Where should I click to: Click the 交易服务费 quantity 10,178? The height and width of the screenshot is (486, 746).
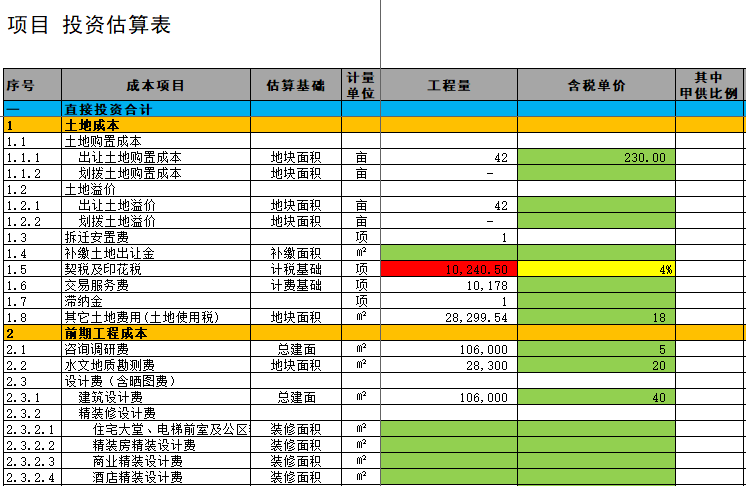[448, 285]
